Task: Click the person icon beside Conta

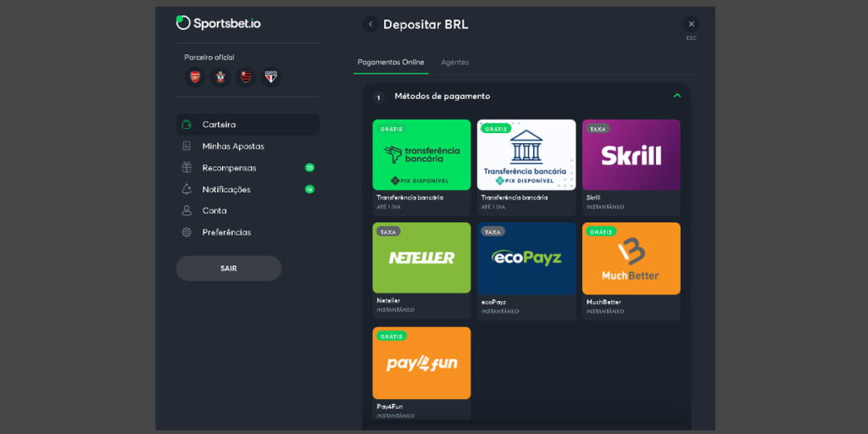Action: coord(186,211)
